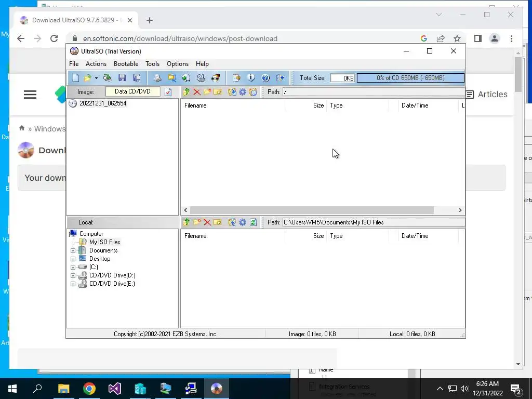The height and width of the screenshot is (399, 532).
Task: Open Windows Start menu on the taskbar
Action: [12, 389]
